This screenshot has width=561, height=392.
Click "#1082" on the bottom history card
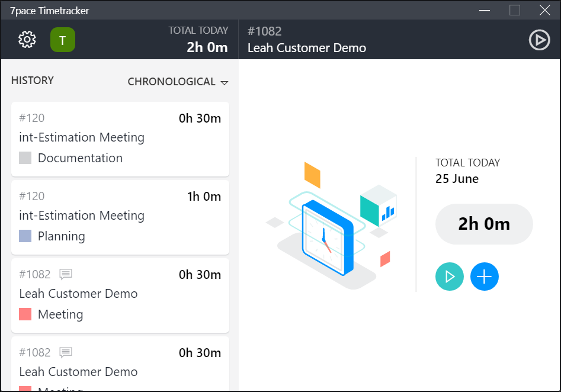click(35, 352)
